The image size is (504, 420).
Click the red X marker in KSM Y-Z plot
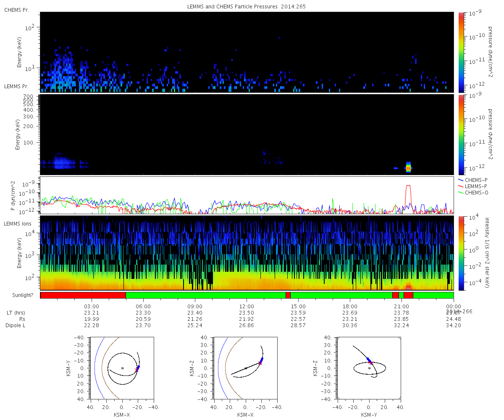[x=371, y=362]
